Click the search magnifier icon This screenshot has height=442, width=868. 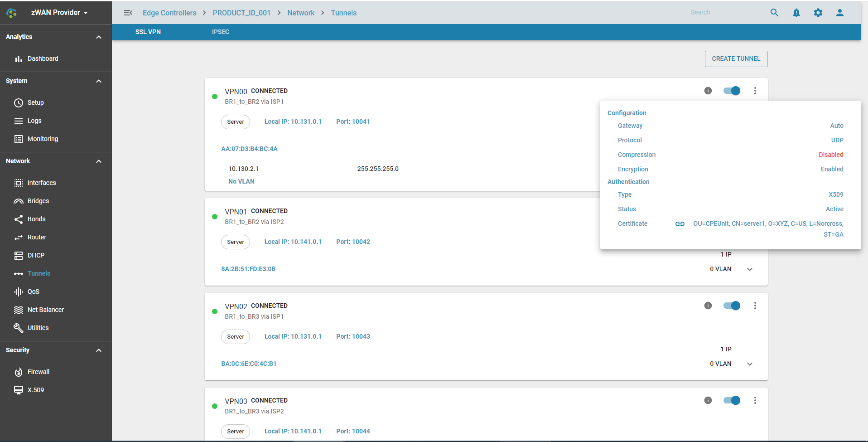[774, 13]
